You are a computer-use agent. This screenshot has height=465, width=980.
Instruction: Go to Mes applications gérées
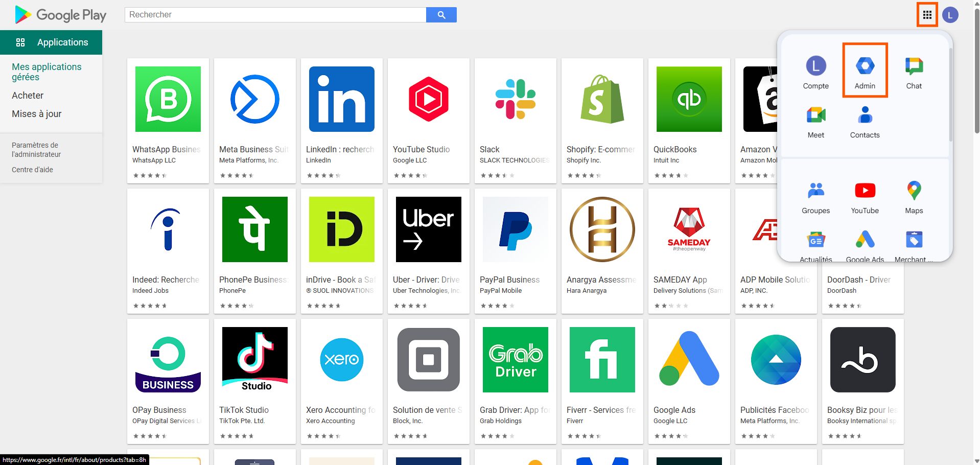click(x=46, y=72)
